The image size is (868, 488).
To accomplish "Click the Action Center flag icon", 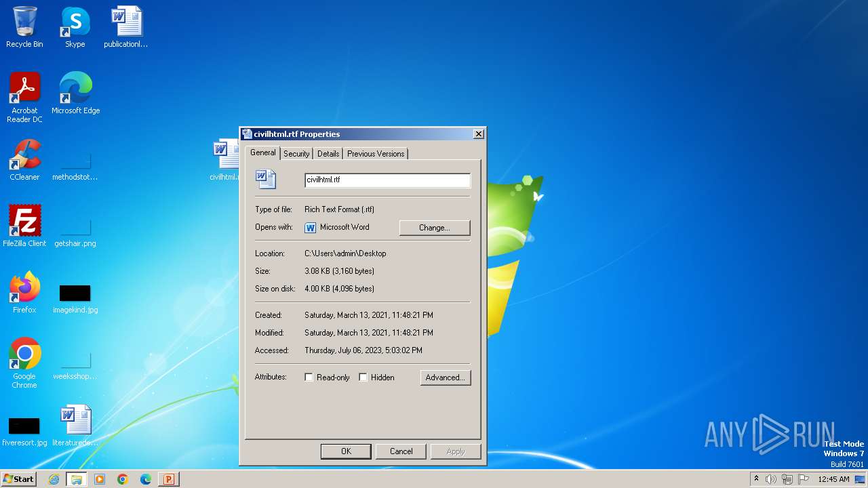I will pyautogui.click(x=804, y=479).
